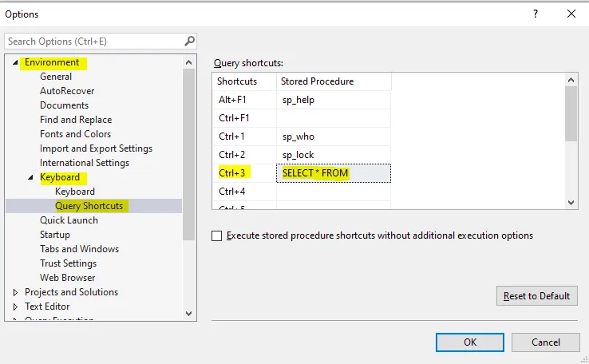
Task: Edit the SELECT * FROM cell
Action: click(x=334, y=173)
